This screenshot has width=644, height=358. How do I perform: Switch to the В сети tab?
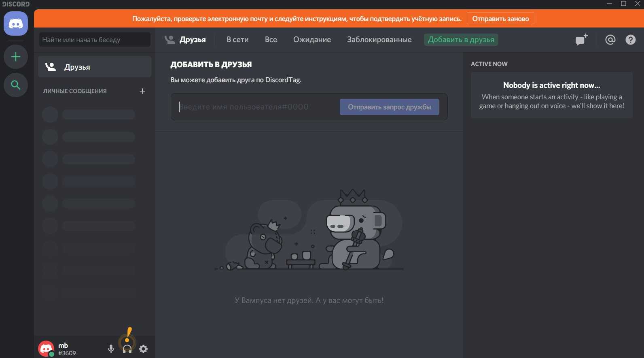click(x=237, y=40)
